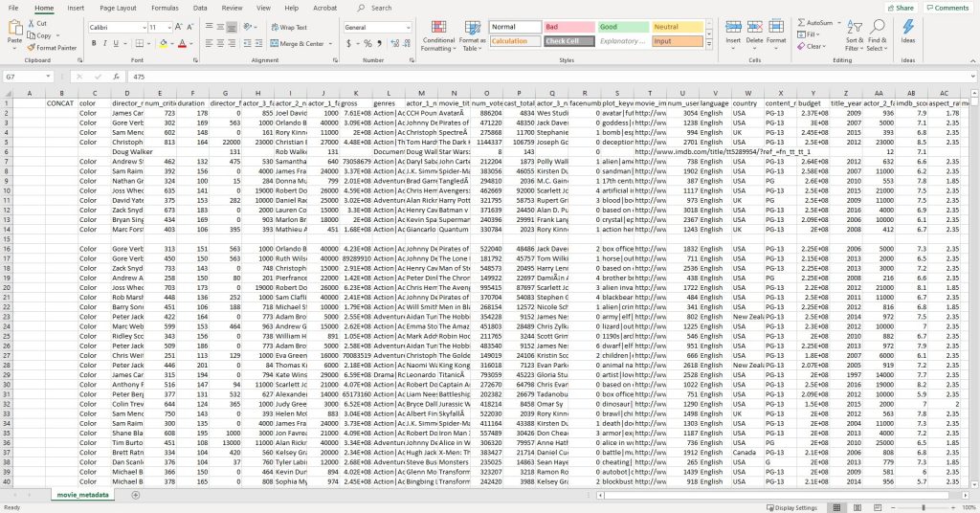Activate the Format Painter brush
980x513 pixels.
click(x=32, y=48)
